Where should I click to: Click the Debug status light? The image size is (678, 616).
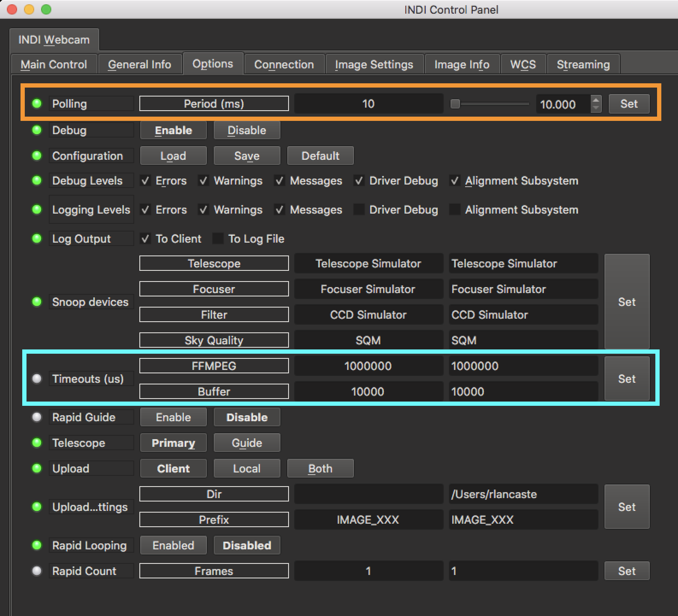click(x=37, y=130)
